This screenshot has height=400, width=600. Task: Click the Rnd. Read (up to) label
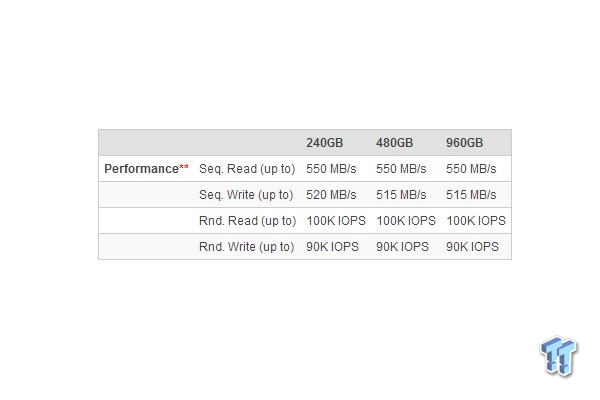pos(248,221)
